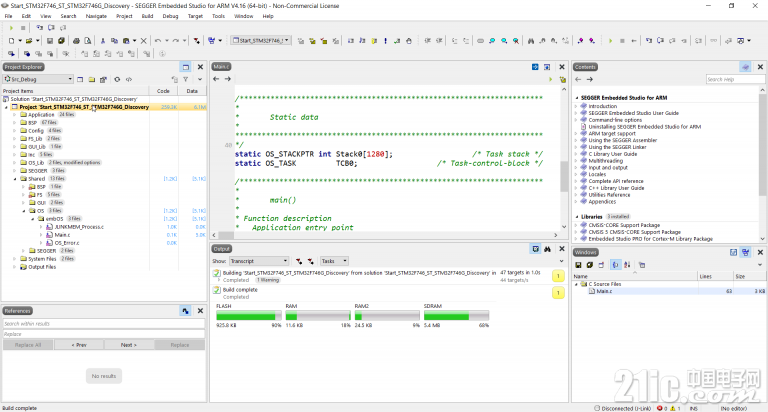Click the FLASH memory usage bar

(x=249, y=316)
